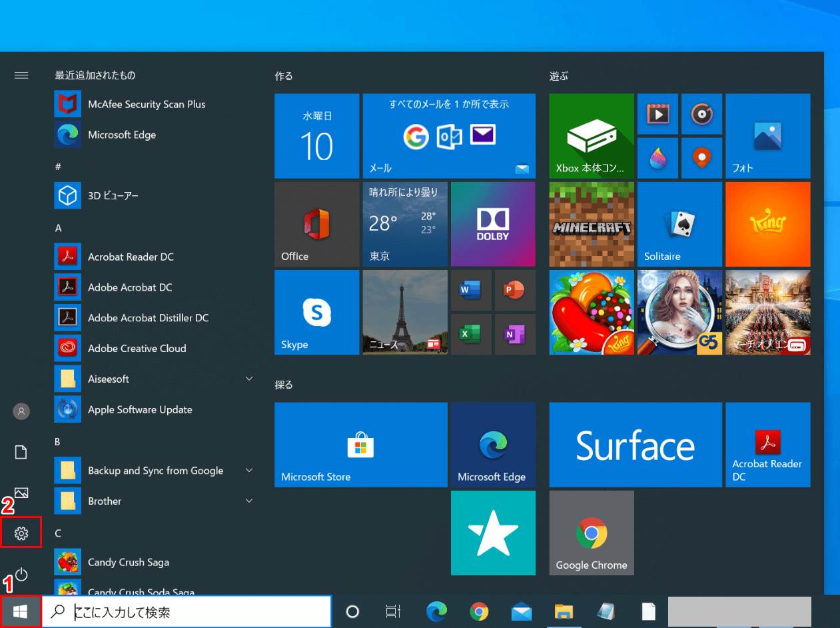The height and width of the screenshot is (628, 840).
Task: Launch PowerPoint from the small tile
Action: tap(515, 290)
